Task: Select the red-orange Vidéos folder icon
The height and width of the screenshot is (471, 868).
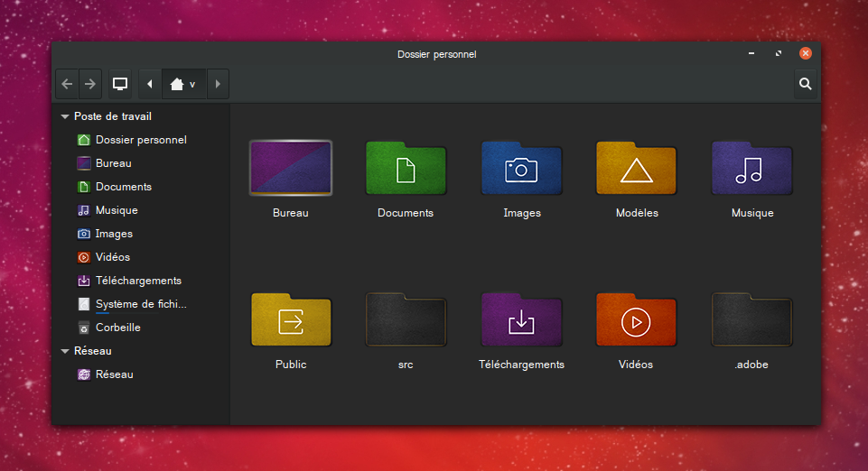Action: tap(636, 320)
